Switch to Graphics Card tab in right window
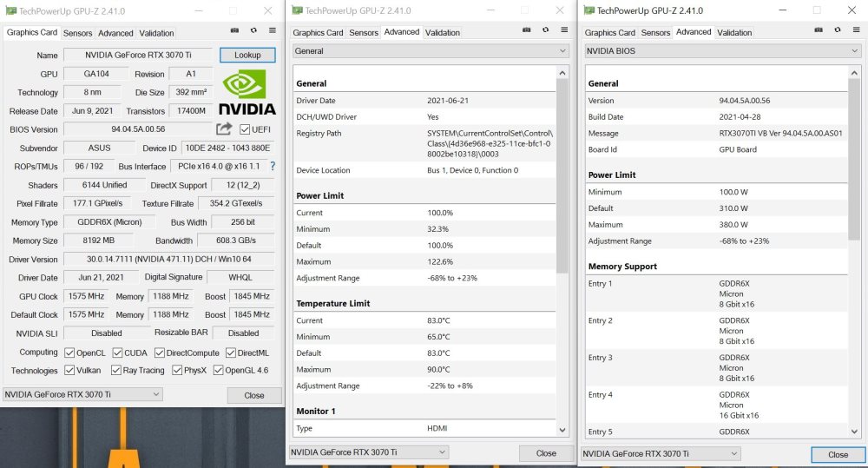Viewport: 868px width, 468px height. point(610,33)
